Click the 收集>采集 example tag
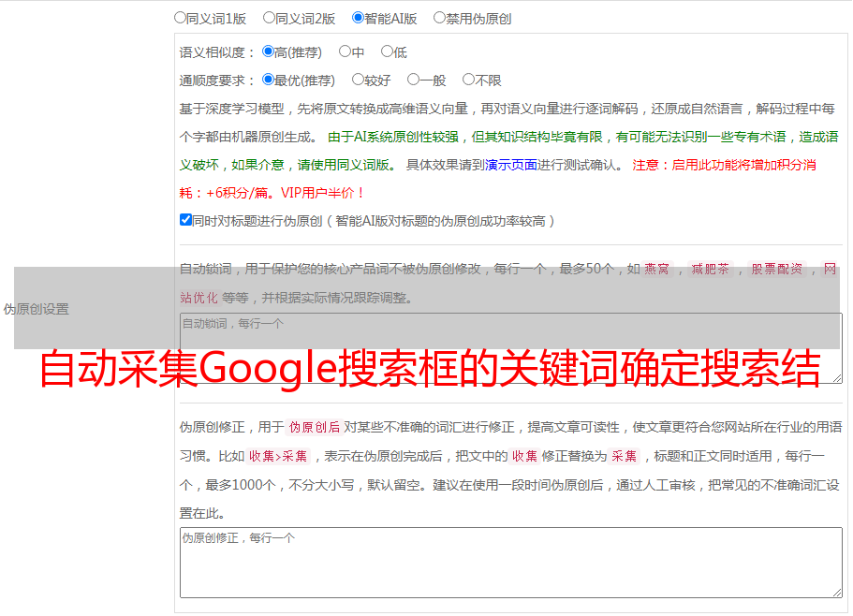 click(278, 456)
